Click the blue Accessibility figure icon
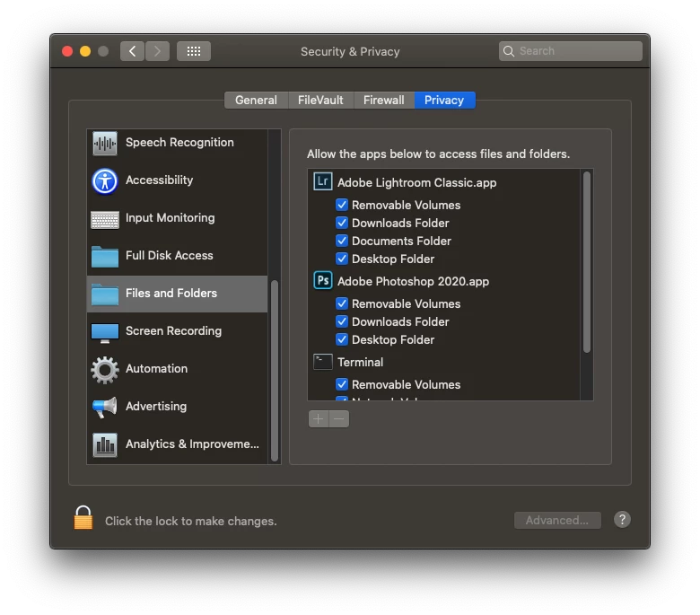The height and width of the screenshot is (615, 700). [105, 180]
